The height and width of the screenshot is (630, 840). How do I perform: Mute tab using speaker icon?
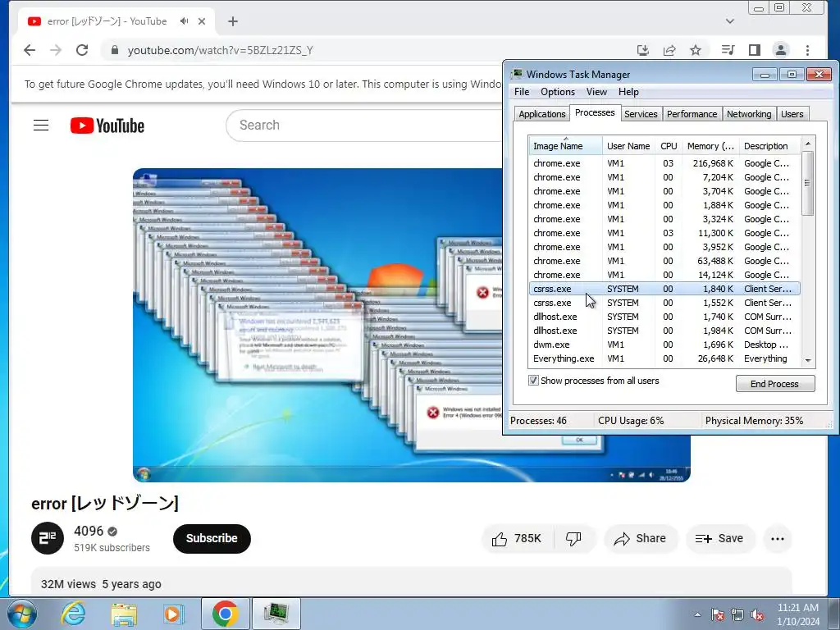tap(185, 21)
